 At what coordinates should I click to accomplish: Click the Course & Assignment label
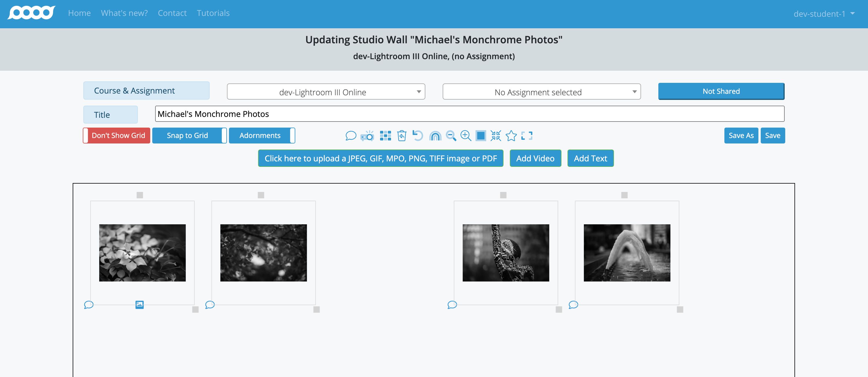tap(146, 91)
